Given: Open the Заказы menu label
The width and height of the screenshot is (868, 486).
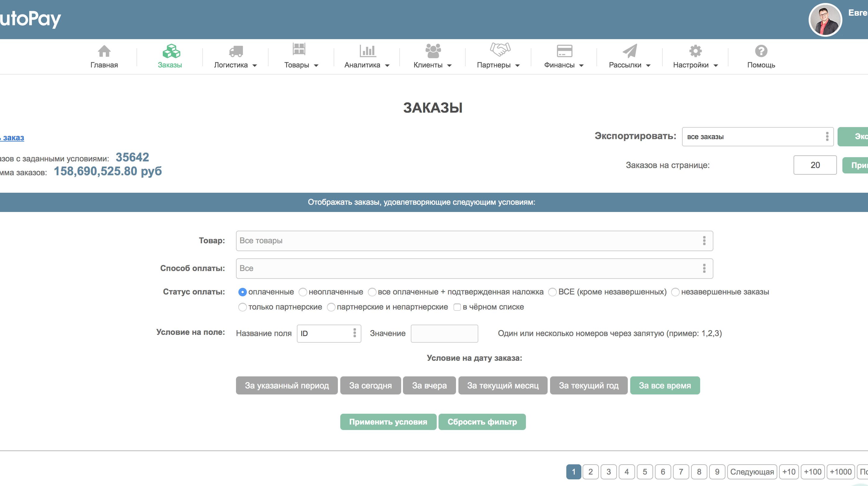Looking at the screenshot, I should [x=170, y=65].
